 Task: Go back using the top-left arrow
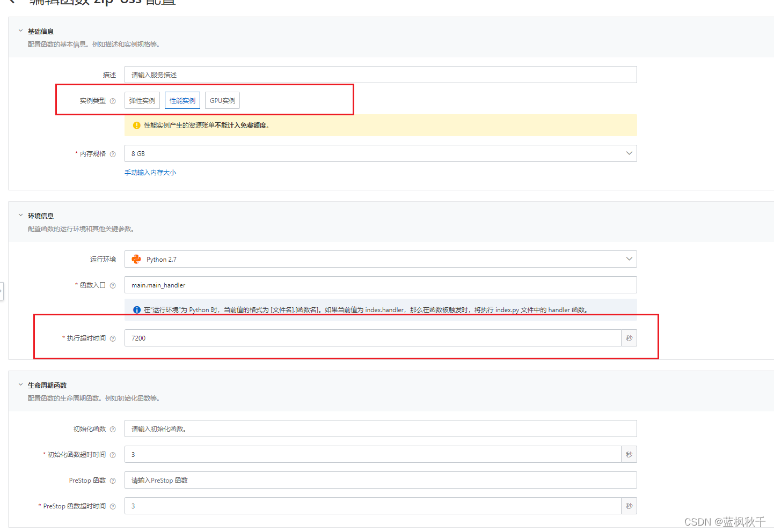tap(13, 2)
